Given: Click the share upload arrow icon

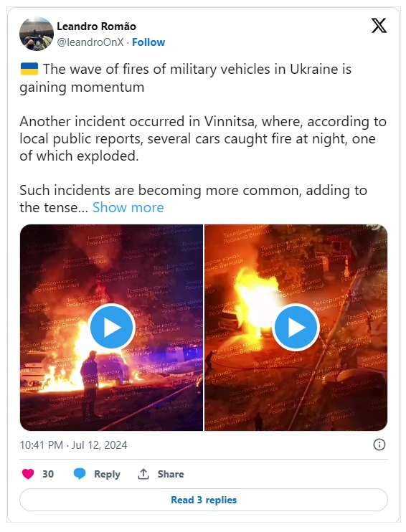Looking at the screenshot, I should 143,474.
